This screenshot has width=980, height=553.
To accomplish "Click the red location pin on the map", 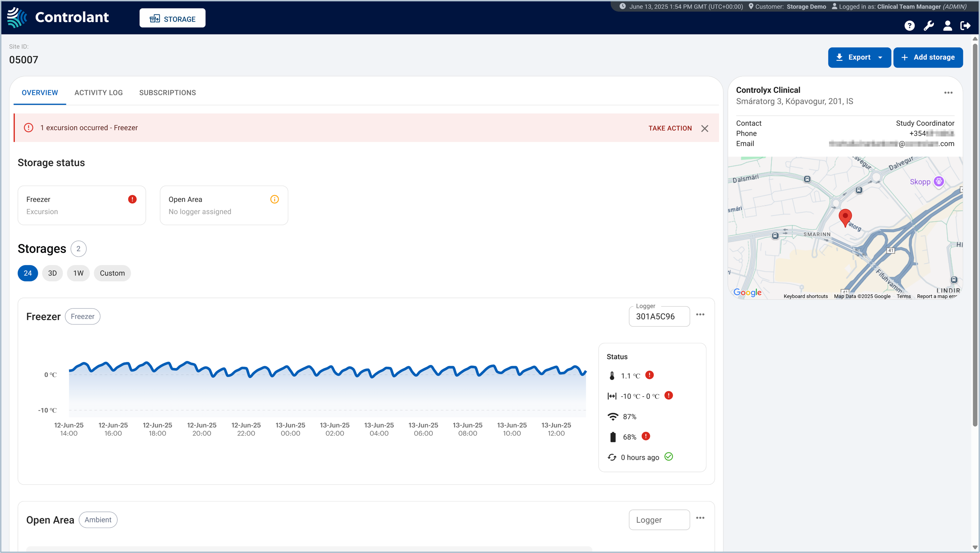I will (x=845, y=218).
